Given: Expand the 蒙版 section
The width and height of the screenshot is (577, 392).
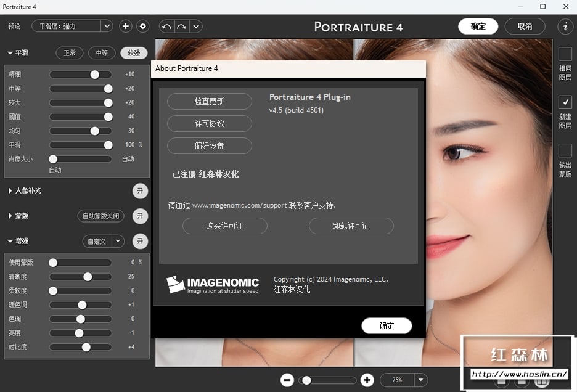Looking at the screenshot, I should point(10,216).
